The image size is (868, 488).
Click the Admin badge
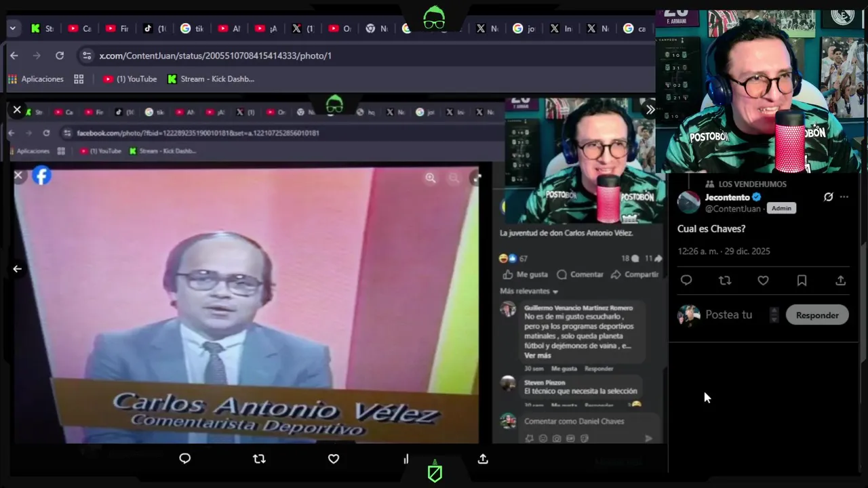point(781,209)
